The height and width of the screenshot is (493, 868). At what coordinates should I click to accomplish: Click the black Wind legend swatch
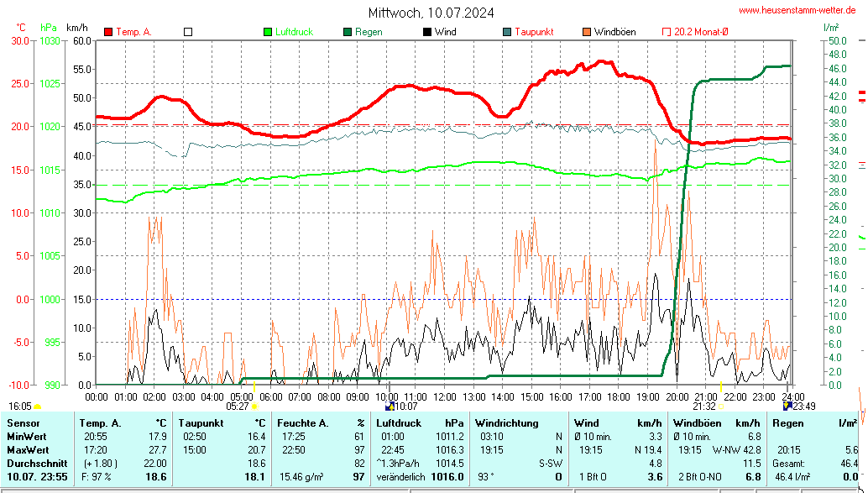427,32
